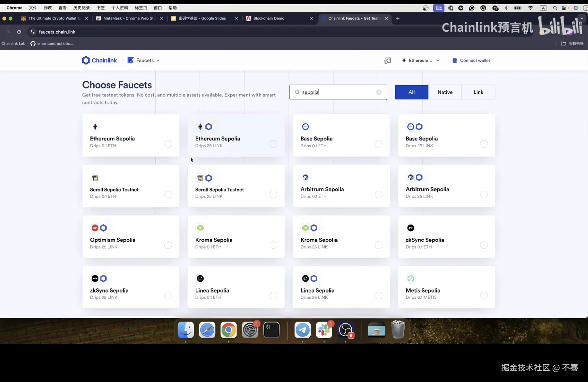Clear the sepolia search text
This screenshot has width=588, height=382.
[379, 92]
